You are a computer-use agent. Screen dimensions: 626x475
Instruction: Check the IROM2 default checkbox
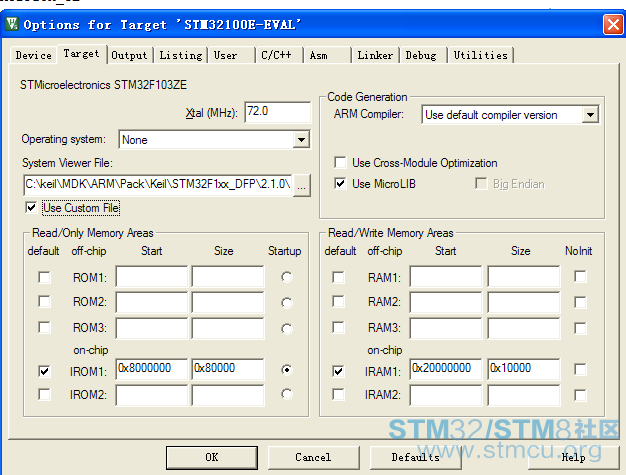[44, 394]
